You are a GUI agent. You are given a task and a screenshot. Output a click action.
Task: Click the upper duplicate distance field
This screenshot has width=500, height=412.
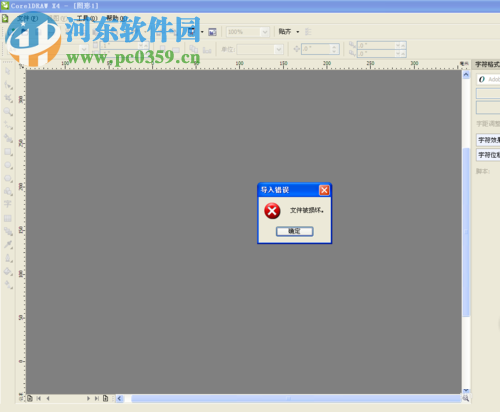[x=376, y=45]
